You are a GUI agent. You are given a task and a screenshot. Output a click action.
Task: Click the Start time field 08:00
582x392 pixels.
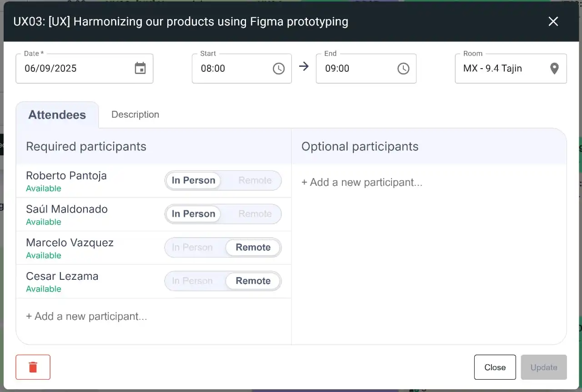coord(232,69)
